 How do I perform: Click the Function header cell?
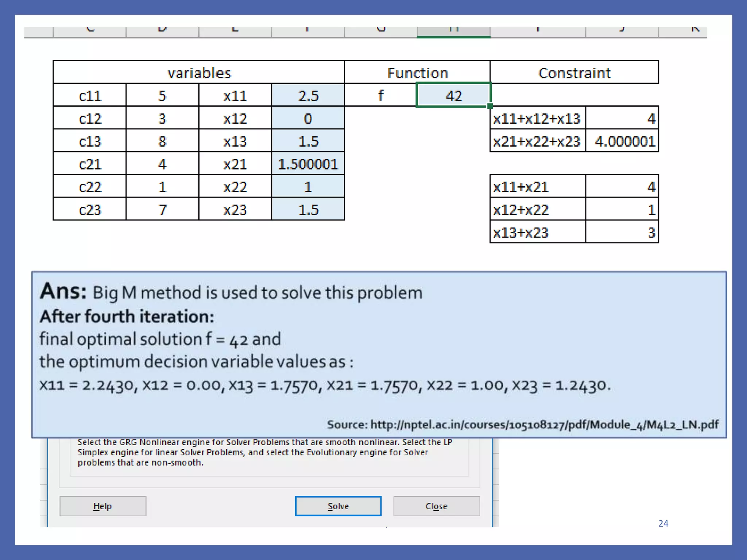tap(417, 72)
